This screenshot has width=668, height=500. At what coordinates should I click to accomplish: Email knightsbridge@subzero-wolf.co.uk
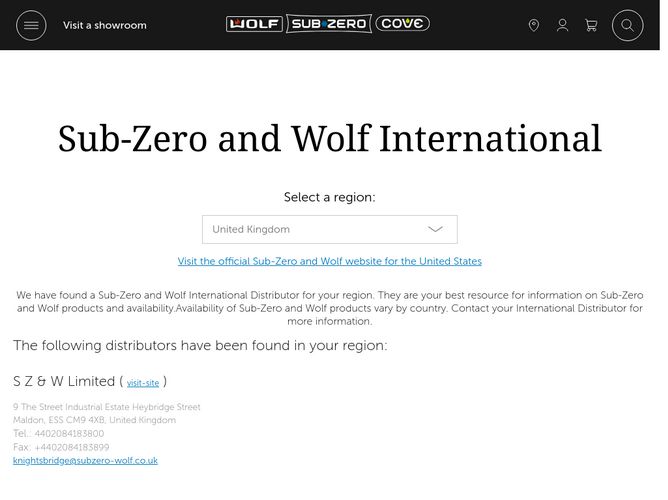85,460
